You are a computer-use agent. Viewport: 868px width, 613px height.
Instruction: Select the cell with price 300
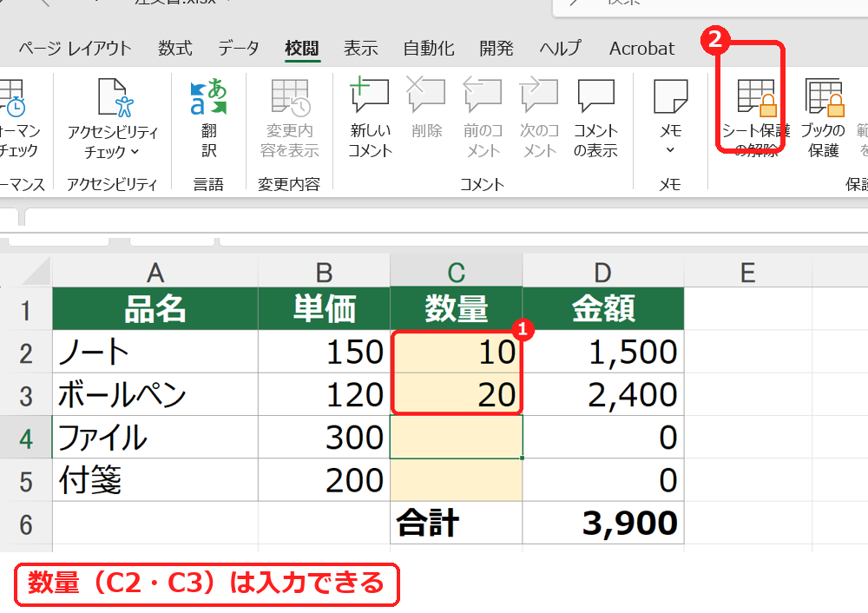(x=324, y=437)
